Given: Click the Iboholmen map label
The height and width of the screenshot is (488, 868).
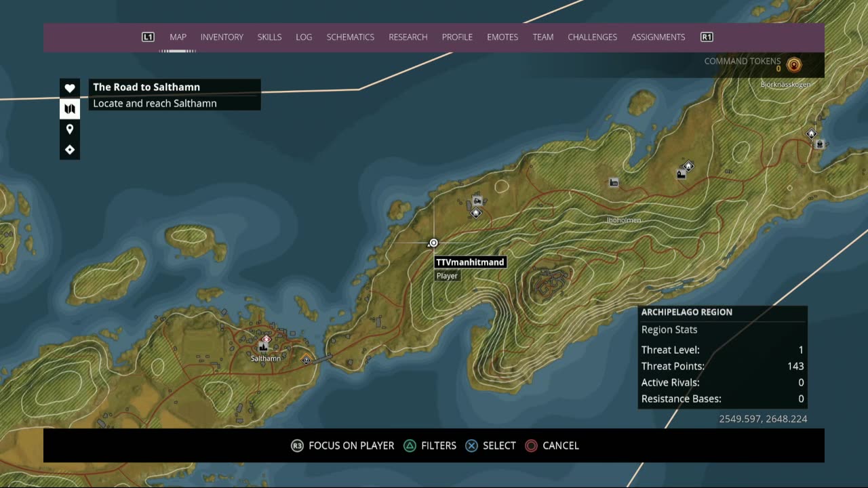Looking at the screenshot, I should [624, 220].
